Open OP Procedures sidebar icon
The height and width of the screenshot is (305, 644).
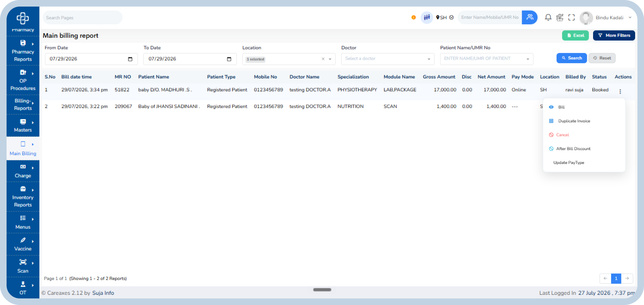pos(23,72)
